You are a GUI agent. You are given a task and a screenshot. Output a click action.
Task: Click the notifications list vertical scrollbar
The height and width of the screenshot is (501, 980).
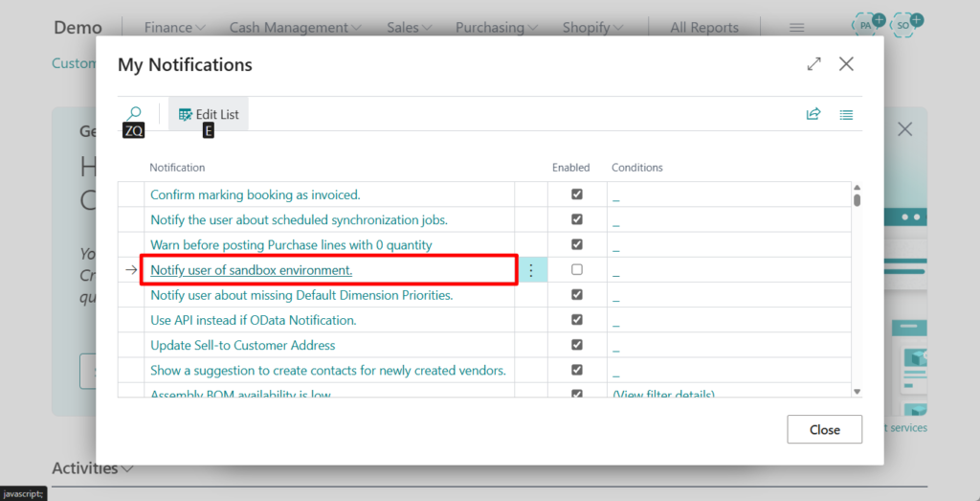[x=857, y=287]
